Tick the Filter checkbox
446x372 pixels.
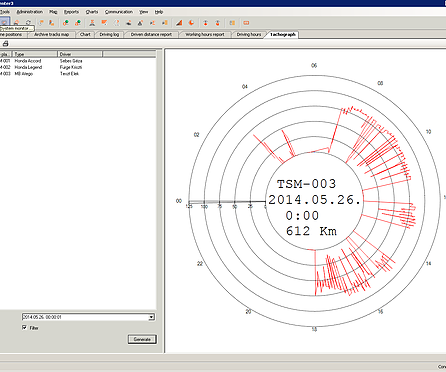tap(24, 327)
